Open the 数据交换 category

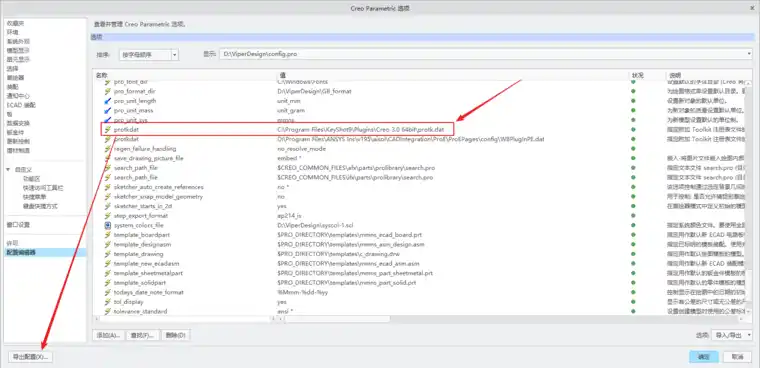coord(18,123)
